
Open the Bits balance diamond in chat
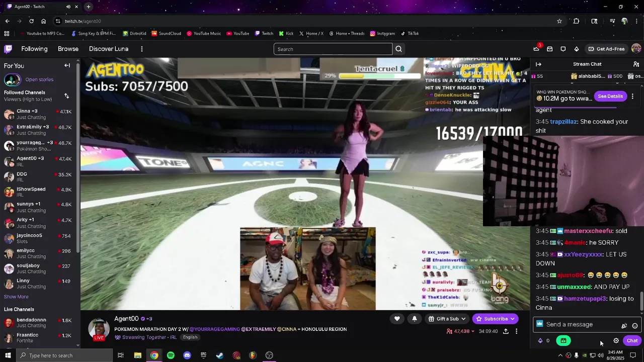[x=540, y=340]
